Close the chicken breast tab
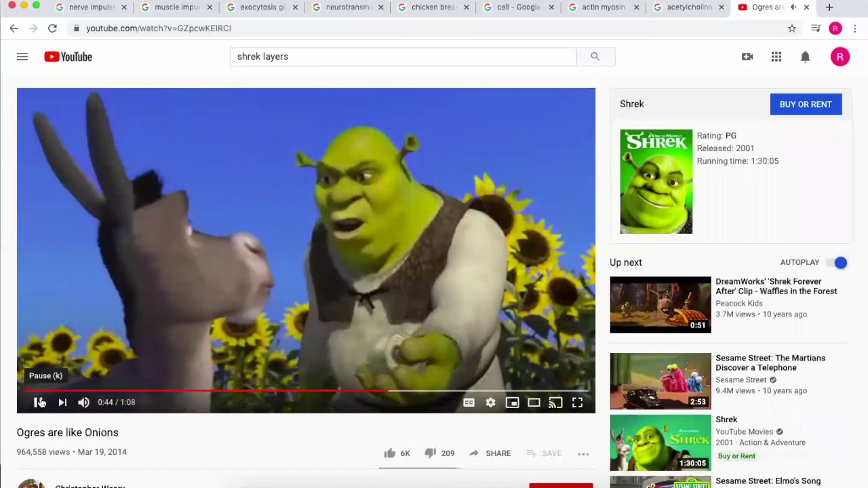Screen dimensions: 868x488 tap(466, 7)
